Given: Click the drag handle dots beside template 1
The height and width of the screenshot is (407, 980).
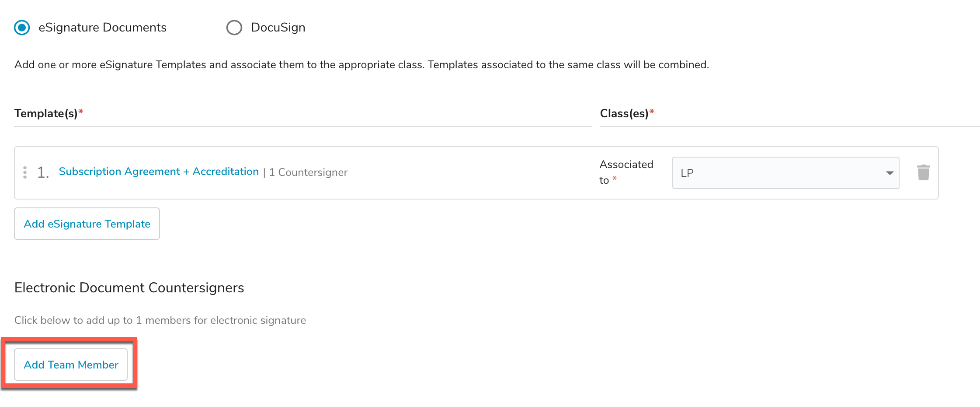Looking at the screenshot, I should click(25, 172).
